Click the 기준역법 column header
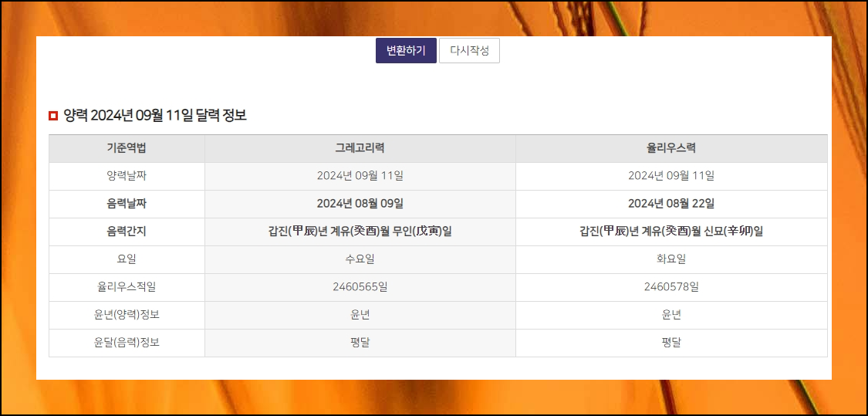This screenshot has height=416, width=868. point(127,148)
